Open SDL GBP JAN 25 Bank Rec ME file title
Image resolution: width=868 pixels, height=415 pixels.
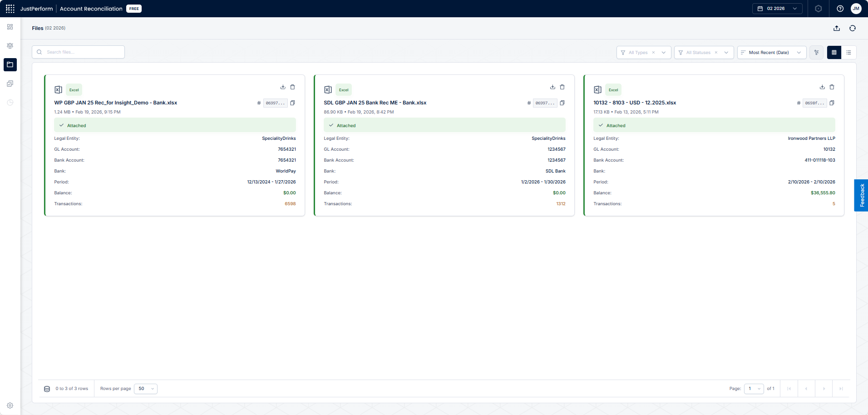(375, 103)
